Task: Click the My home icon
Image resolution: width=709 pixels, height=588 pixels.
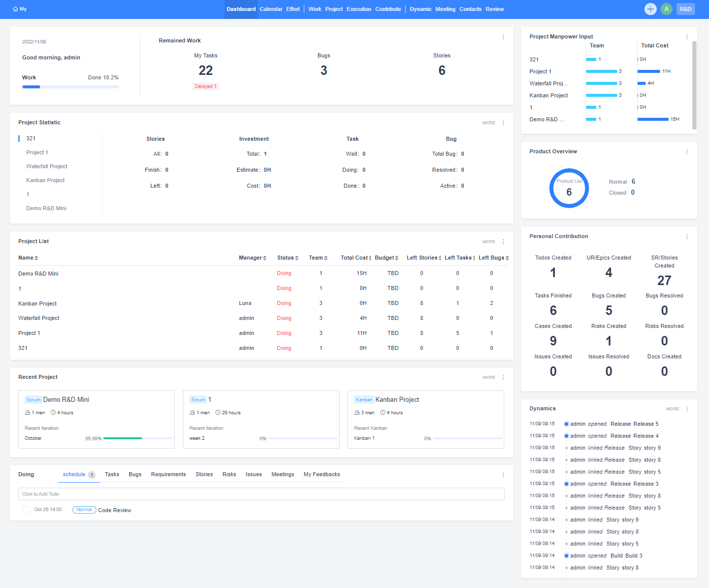Action: [x=15, y=9]
